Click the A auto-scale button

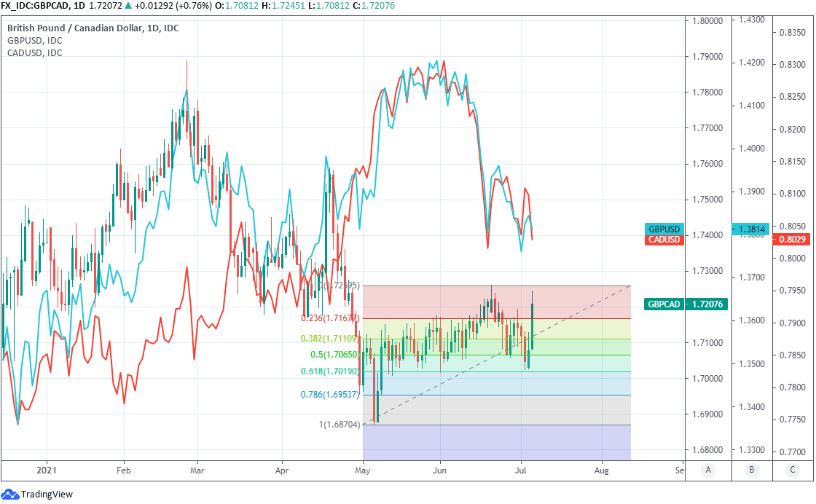point(707,470)
